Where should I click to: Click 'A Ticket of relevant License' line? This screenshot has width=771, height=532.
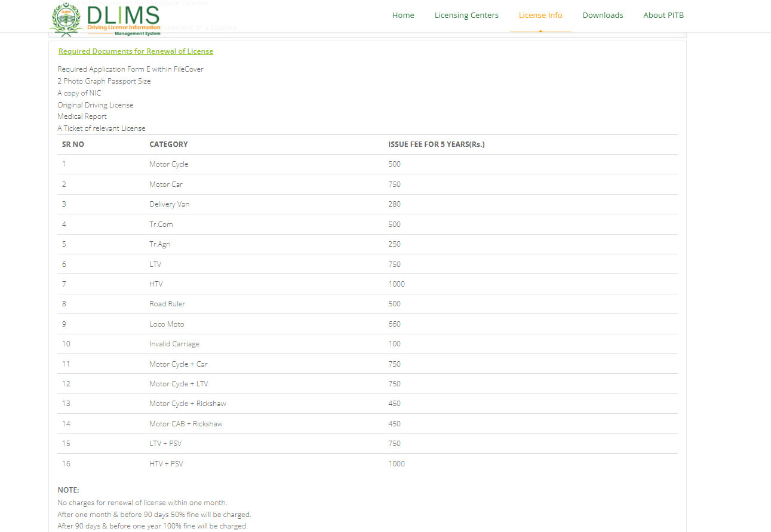pos(102,128)
